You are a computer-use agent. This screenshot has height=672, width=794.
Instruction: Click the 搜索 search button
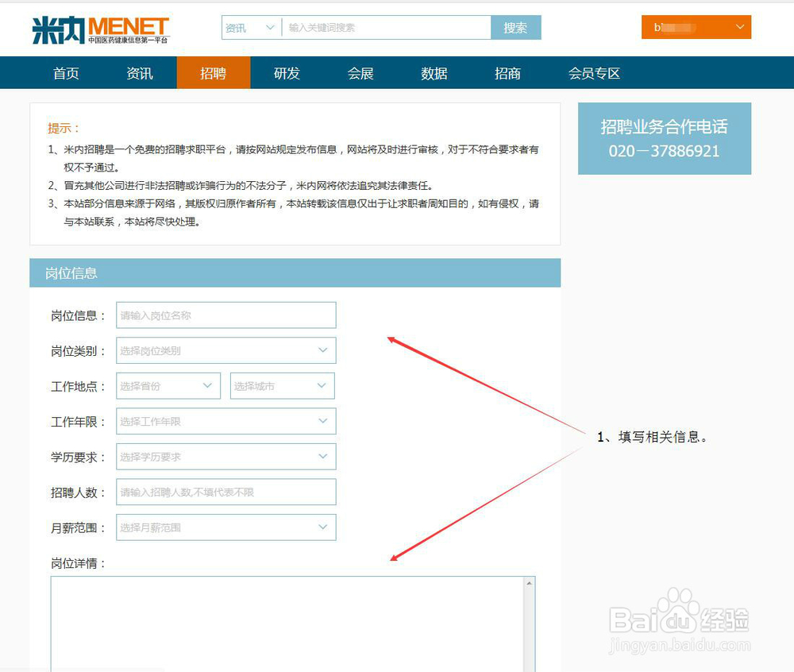pos(516,27)
